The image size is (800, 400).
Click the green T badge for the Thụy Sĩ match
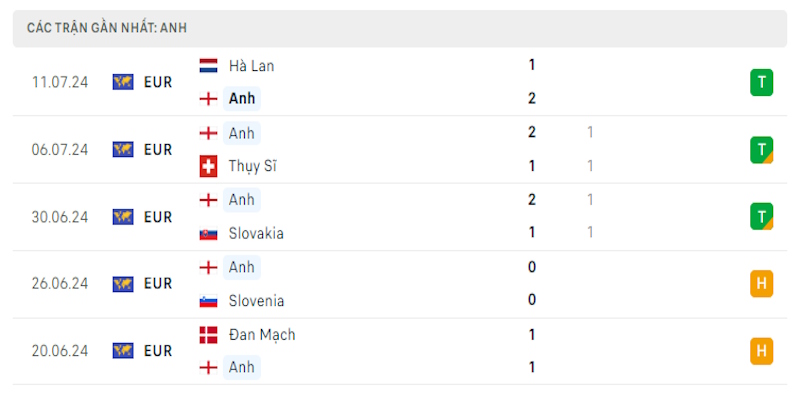pyautogui.click(x=762, y=150)
